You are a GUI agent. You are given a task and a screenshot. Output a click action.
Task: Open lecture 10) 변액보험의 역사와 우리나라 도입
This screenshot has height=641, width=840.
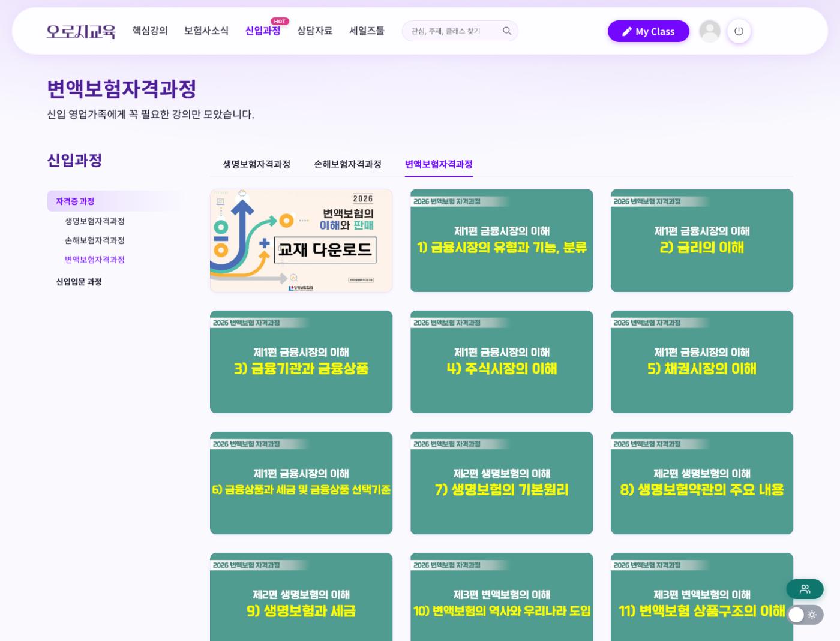502,597
